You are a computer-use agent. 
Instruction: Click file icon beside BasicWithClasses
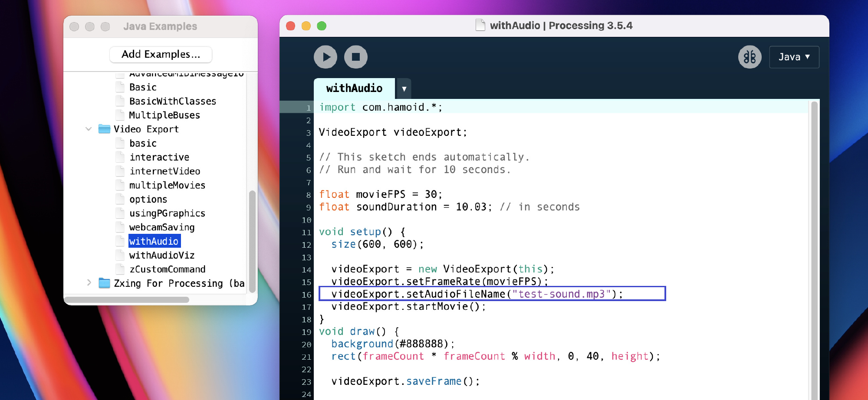coord(120,101)
